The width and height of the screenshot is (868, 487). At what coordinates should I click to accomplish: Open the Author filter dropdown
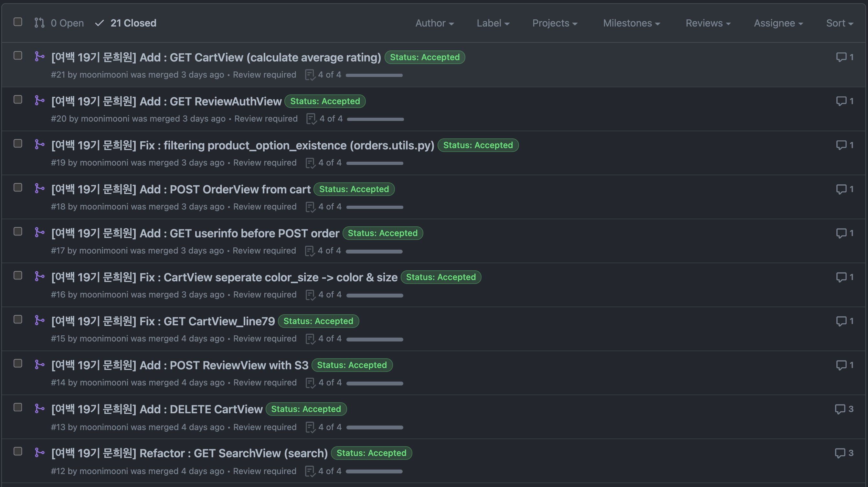[x=434, y=23]
